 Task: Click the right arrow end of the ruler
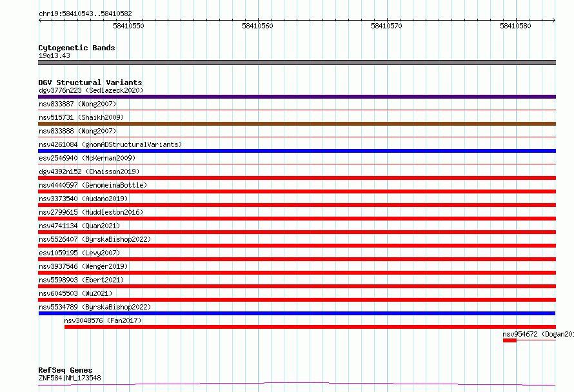coord(554,20)
